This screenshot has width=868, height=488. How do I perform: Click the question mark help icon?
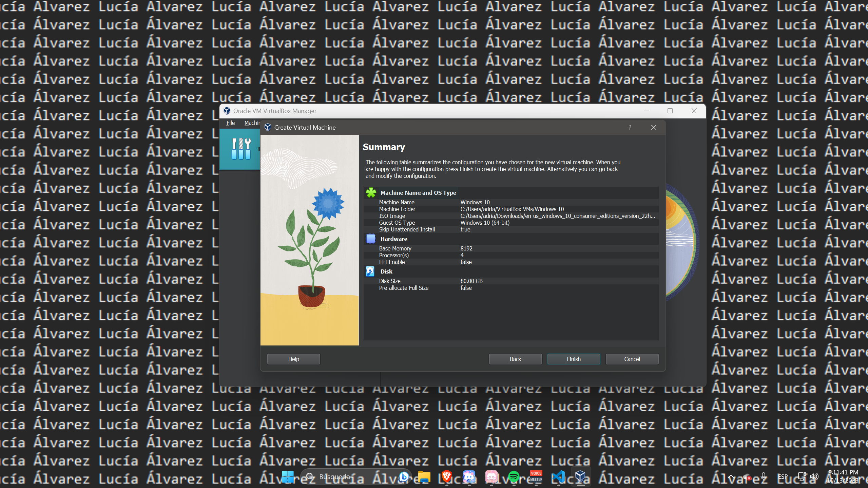pos(630,128)
